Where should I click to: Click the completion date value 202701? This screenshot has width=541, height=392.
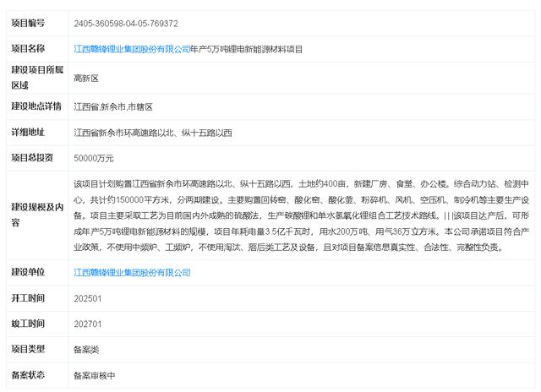coord(87,324)
